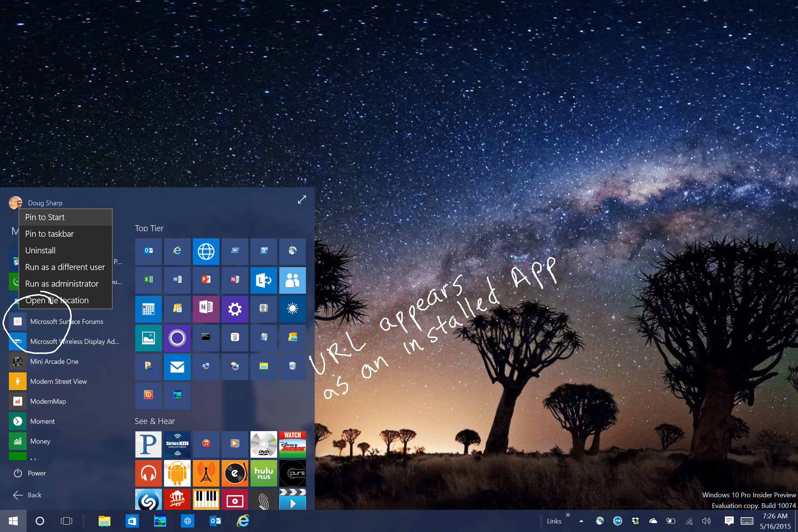This screenshot has height=532, width=798.
Task: Click the Windows Start button
Action: tap(13, 521)
